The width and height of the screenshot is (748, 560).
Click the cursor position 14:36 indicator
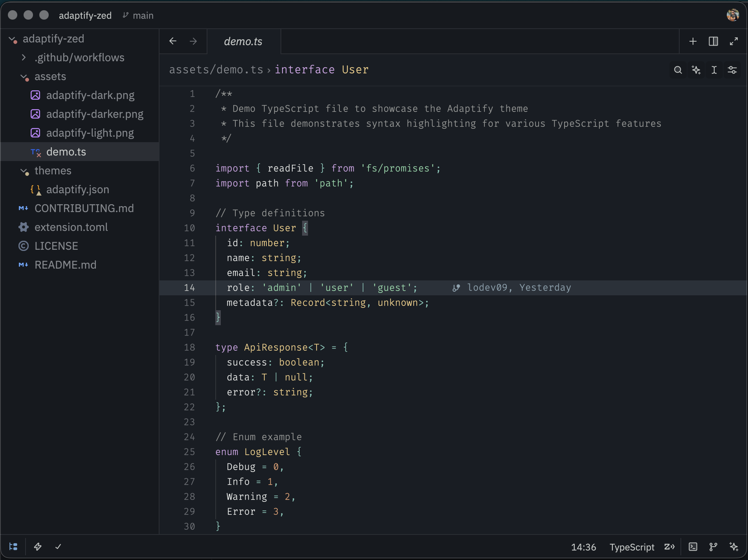[583, 547]
